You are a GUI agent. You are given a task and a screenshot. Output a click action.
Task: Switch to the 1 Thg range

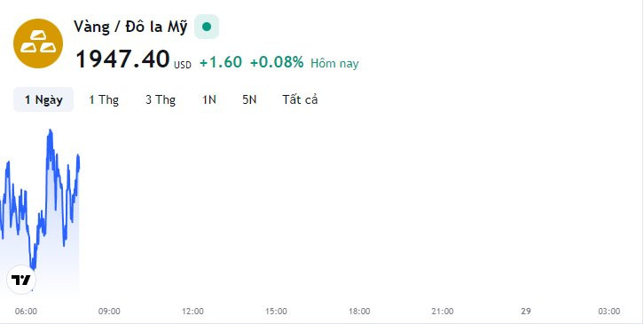[x=104, y=99]
